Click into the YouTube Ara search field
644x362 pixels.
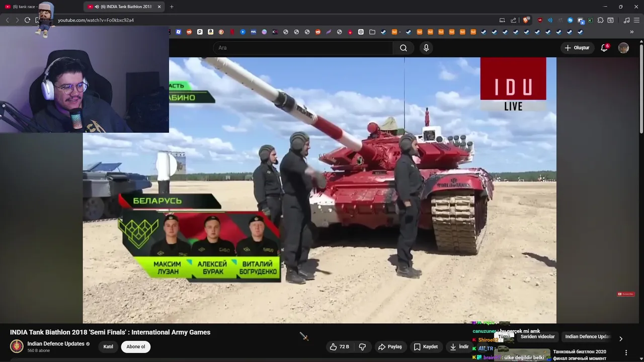pyautogui.click(x=303, y=48)
